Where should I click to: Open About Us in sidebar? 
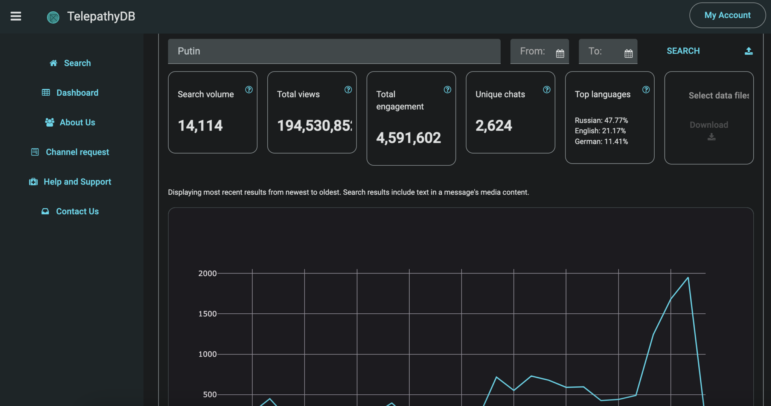[70, 122]
